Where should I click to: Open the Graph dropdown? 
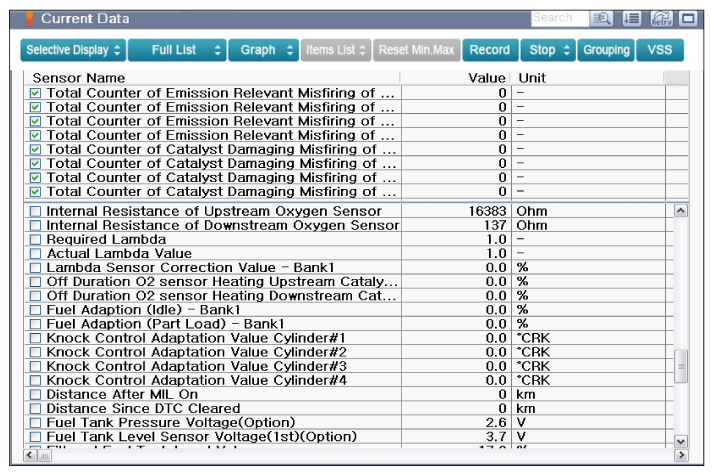click(264, 50)
